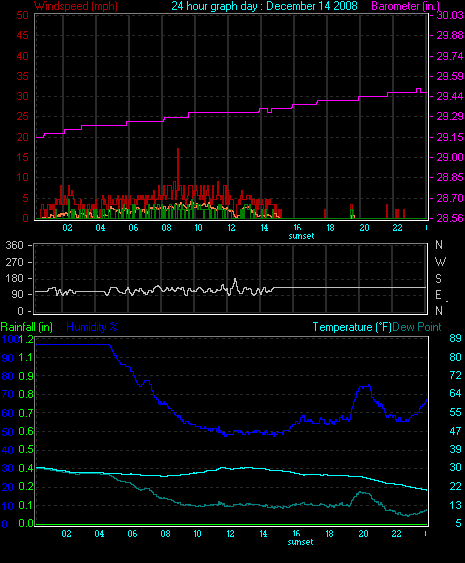Click the sunset label under bottom graph
Image resolution: width=465 pixels, height=563 pixels.
pos(300,542)
